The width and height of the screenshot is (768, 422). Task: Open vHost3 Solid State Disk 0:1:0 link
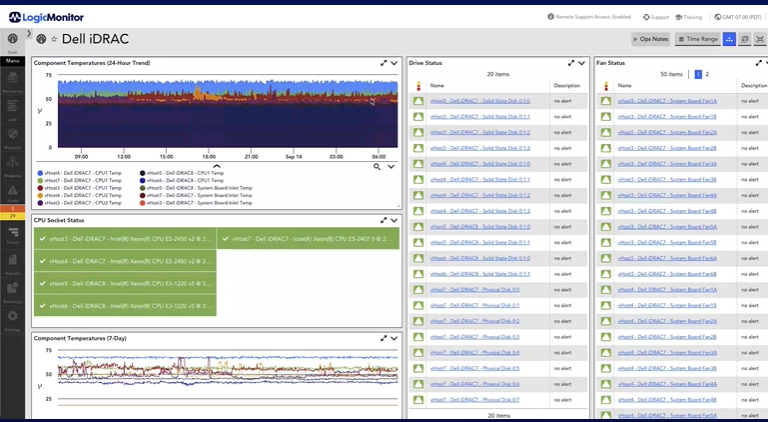480,101
